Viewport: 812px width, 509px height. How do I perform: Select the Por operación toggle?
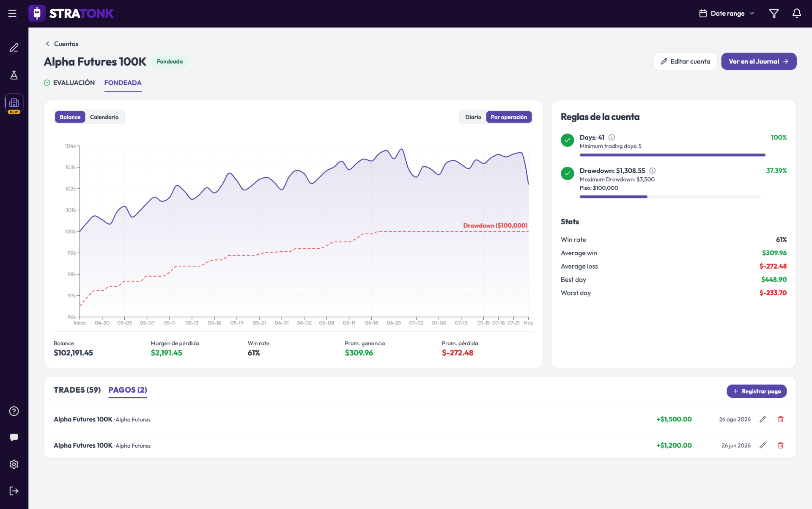coord(509,117)
